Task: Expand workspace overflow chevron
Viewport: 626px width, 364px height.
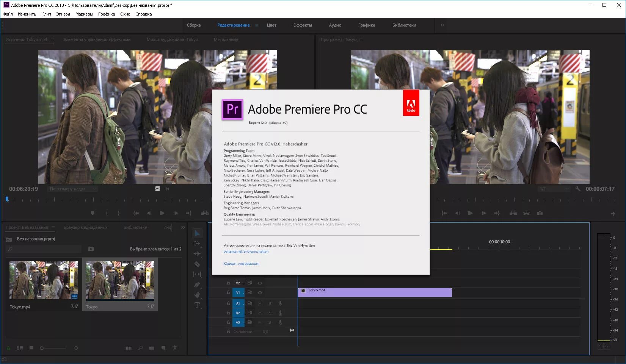Action: click(442, 25)
